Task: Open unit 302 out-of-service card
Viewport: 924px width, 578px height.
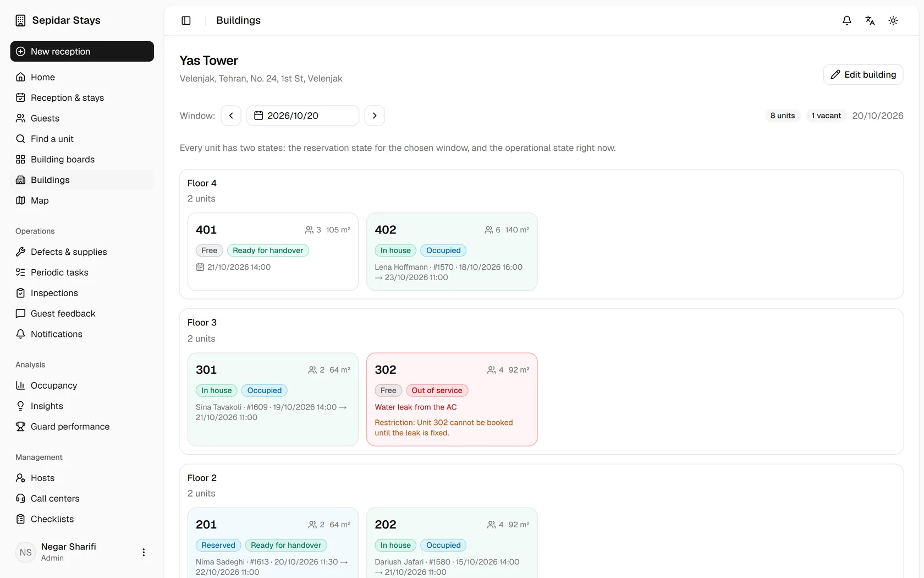Action: pyautogui.click(x=452, y=400)
